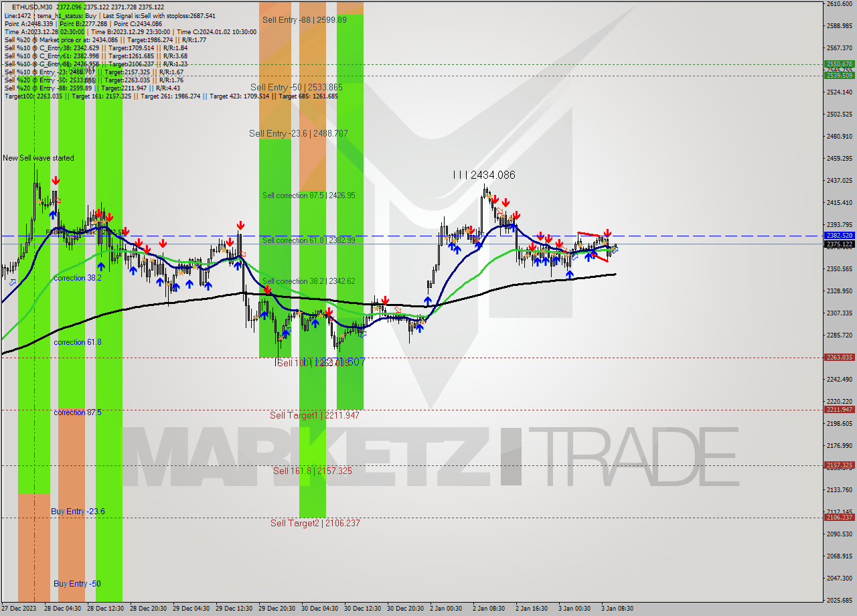Click the 'Sell correction 61.8 | 2382.99' label

pos(309,240)
